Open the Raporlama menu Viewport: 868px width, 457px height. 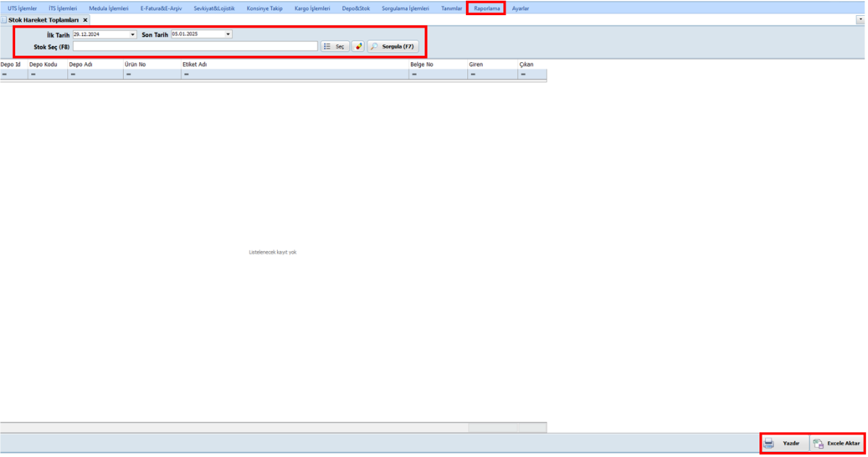[x=487, y=8]
